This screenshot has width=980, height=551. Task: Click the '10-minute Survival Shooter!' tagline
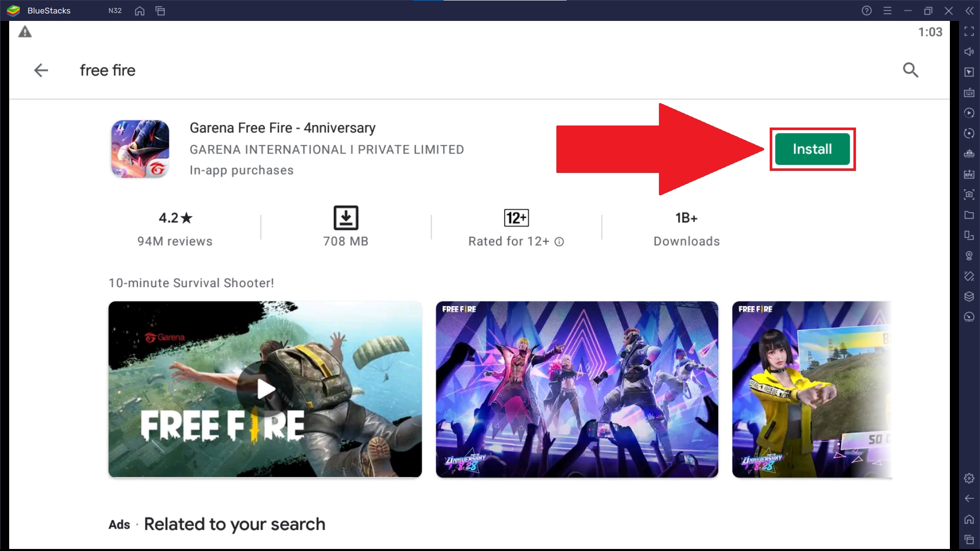click(191, 283)
